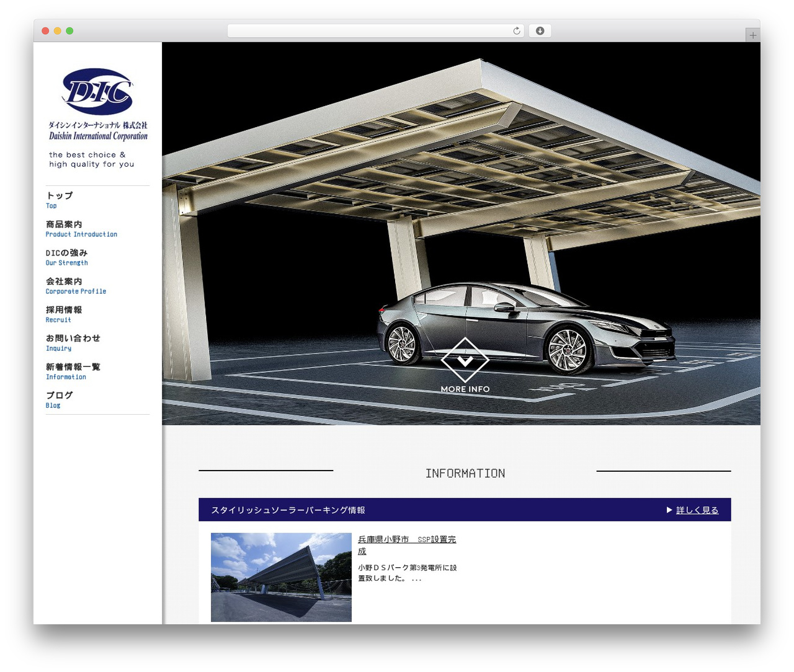Click the MORE INFO diamond chevron icon
The width and height of the screenshot is (794, 672).
click(x=465, y=360)
